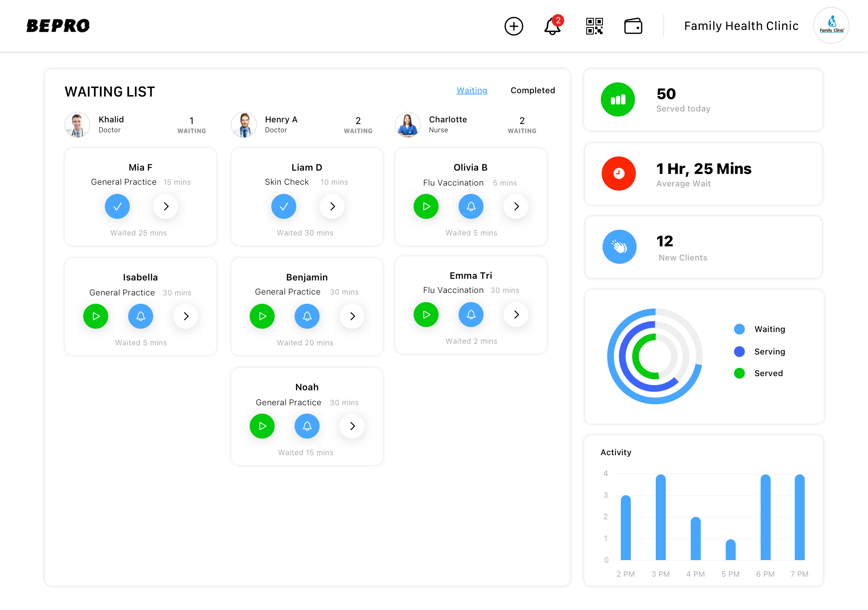The image size is (868, 610).
Task: Toggle the notify bell for Emma Tri
Action: [471, 315]
